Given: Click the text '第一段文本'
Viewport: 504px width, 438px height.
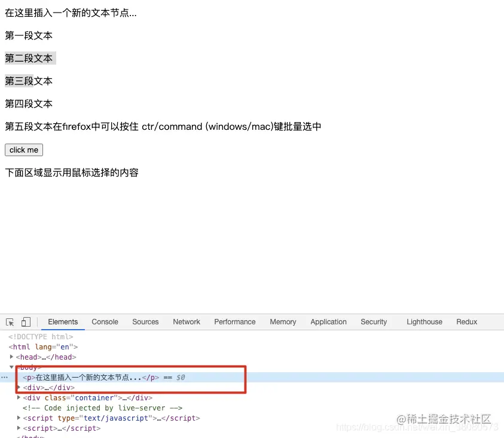Looking at the screenshot, I should (x=29, y=36).
